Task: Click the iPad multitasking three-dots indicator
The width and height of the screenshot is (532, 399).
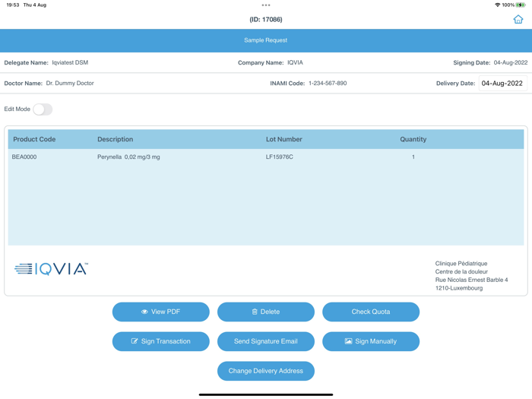Action: click(266, 5)
